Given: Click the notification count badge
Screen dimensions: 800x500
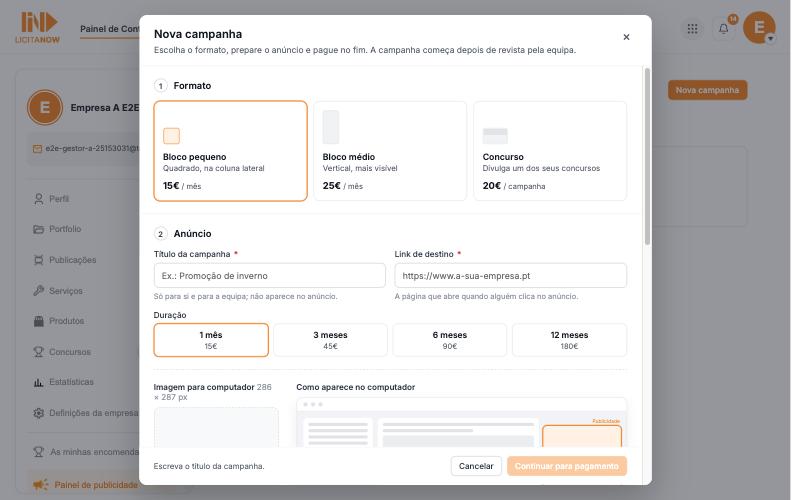Looking at the screenshot, I should tap(733, 19).
